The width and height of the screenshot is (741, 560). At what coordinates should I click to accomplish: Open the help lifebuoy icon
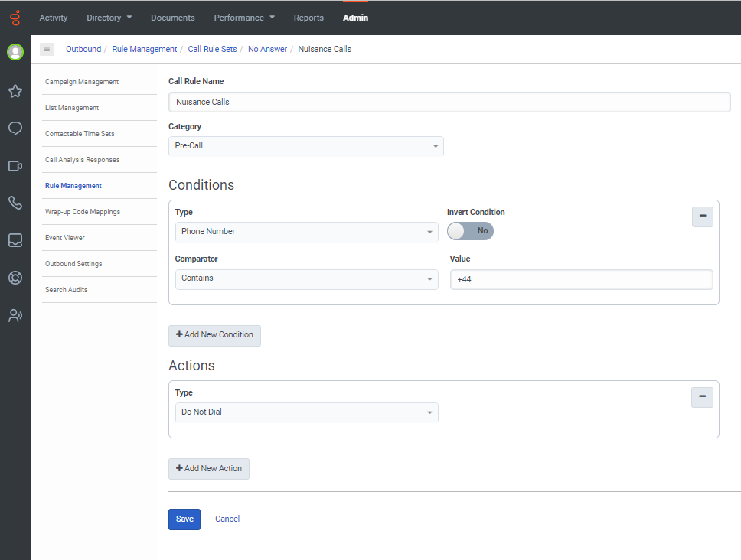[x=15, y=278]
